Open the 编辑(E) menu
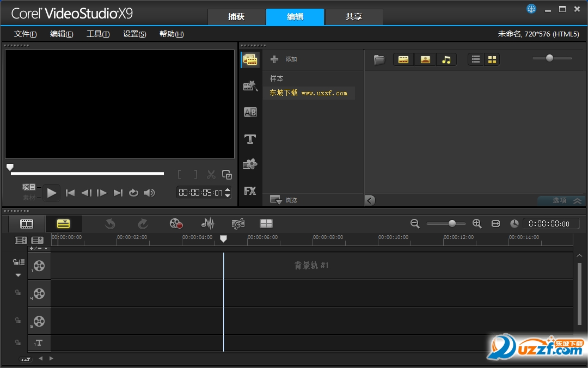 pyautogui.click(x=62, y=34)
